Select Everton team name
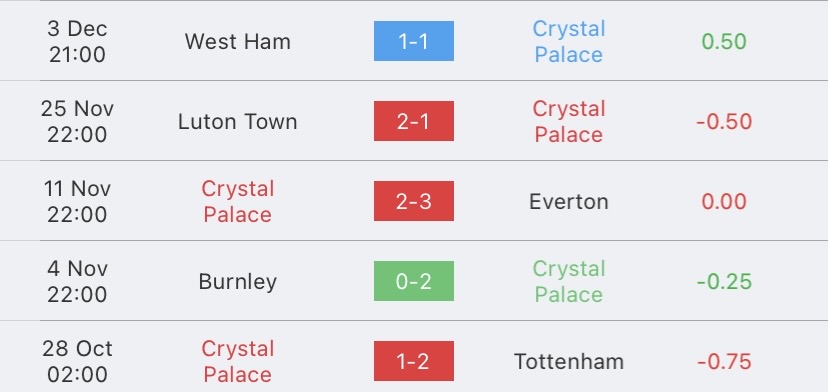828x392 pixels. pos(569,202)
